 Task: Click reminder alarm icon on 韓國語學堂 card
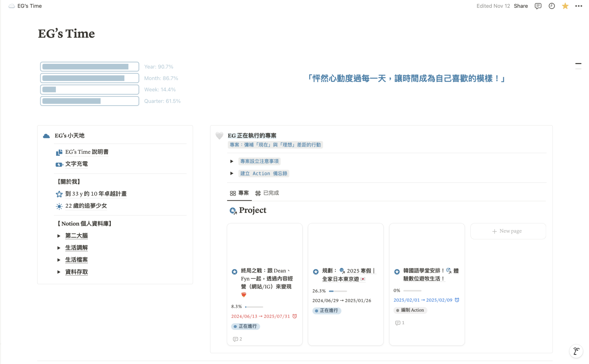[457, 300]
